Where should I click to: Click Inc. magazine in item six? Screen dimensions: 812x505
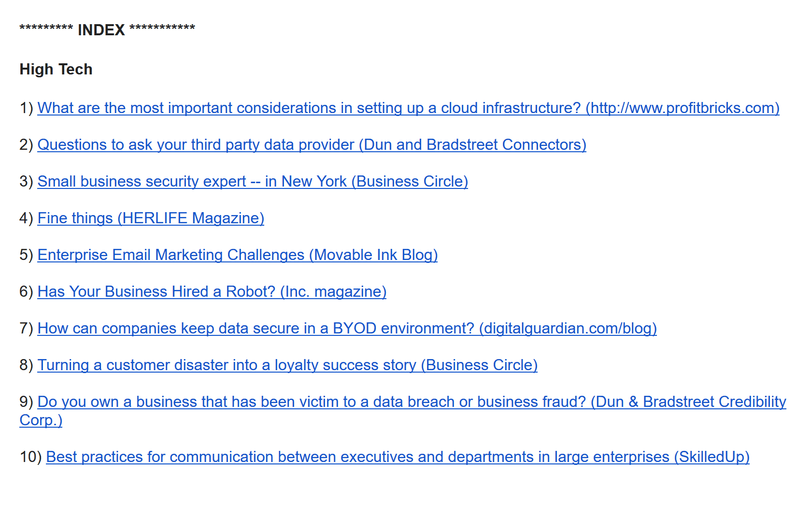pos(333,291)
